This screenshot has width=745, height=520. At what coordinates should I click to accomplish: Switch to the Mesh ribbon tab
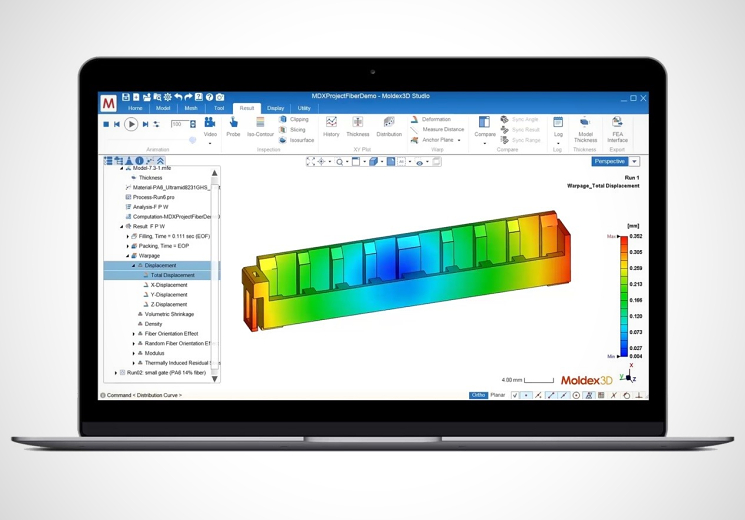191,108
